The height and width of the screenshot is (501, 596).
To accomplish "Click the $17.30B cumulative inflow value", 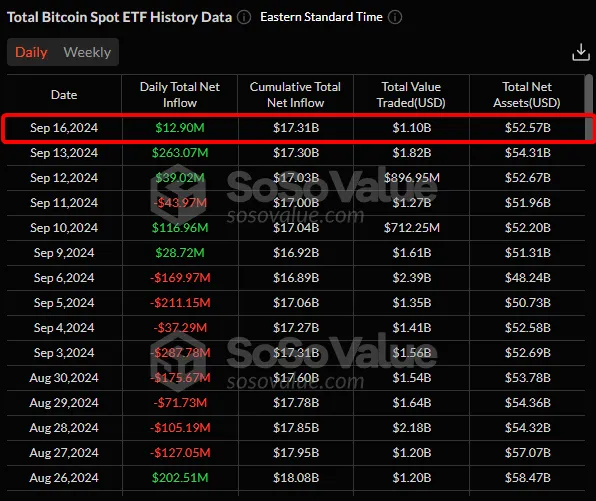I will pos(296,153).
